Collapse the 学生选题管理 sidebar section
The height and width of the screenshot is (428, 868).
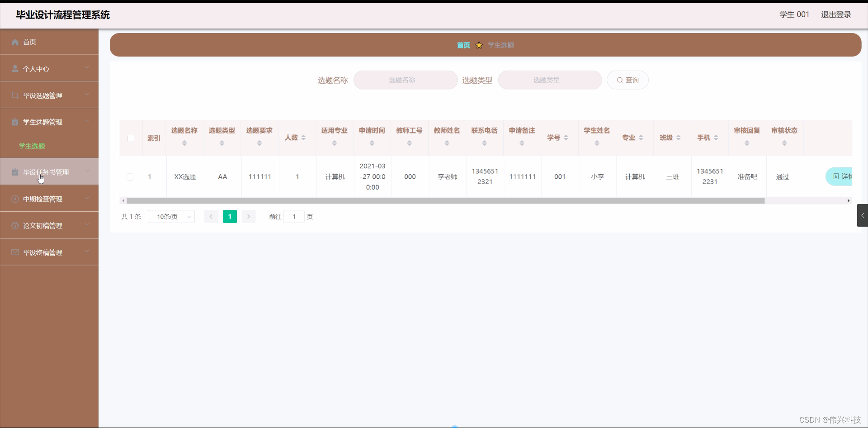coord(87,121)
